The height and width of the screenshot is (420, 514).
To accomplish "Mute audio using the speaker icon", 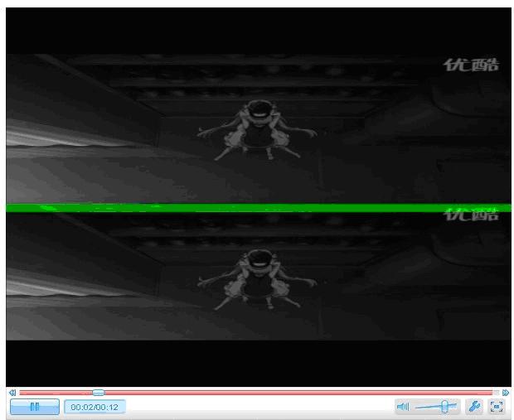I will coord(403,407).
